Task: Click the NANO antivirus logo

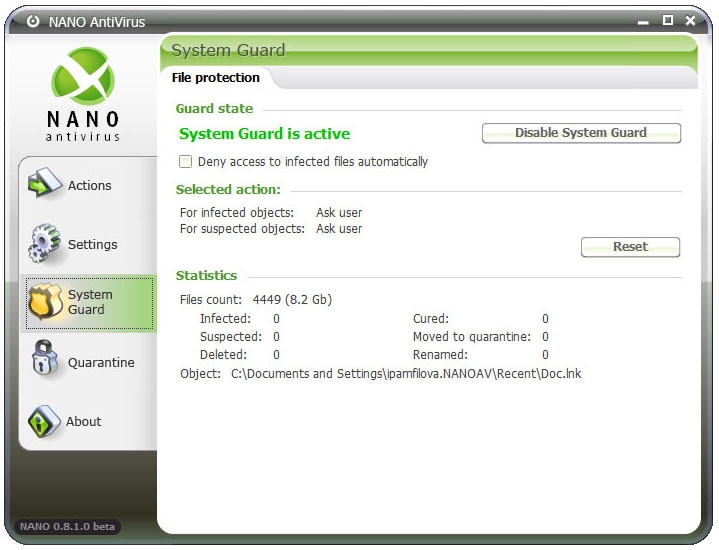Action: click(x=83, y=94)
